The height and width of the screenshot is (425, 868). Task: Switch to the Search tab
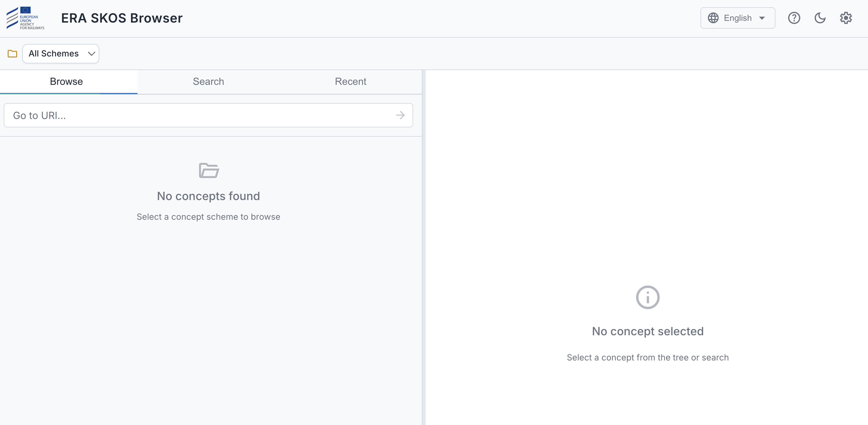coord(208,81)
